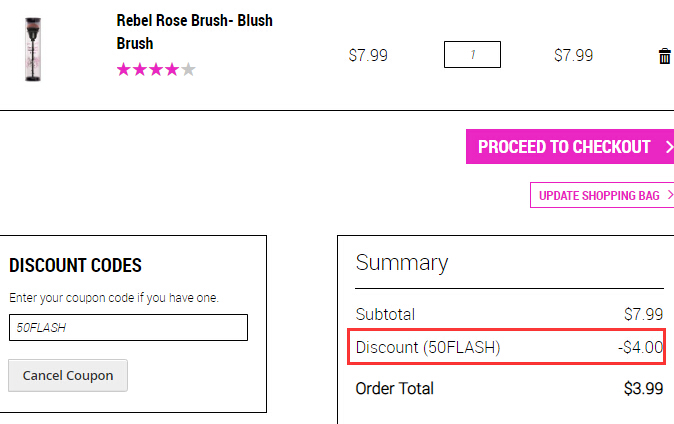Click the arrow on Update Shopping Bag
The width and height of the screenshot is (674, 424).
[670, 195]
